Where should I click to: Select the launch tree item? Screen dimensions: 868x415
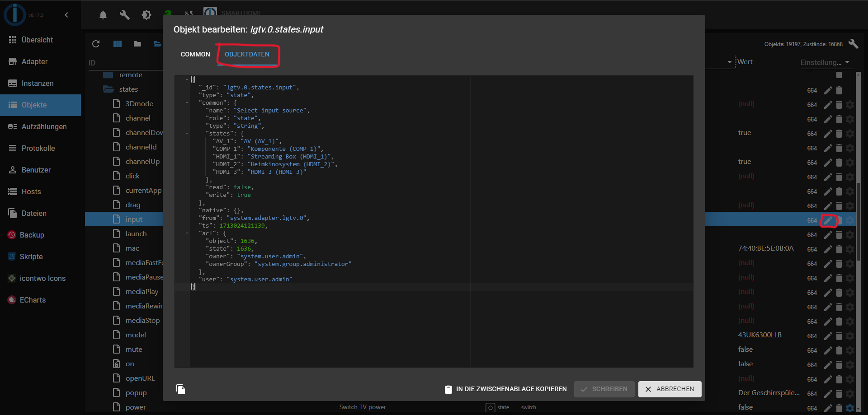click(136, 234)
